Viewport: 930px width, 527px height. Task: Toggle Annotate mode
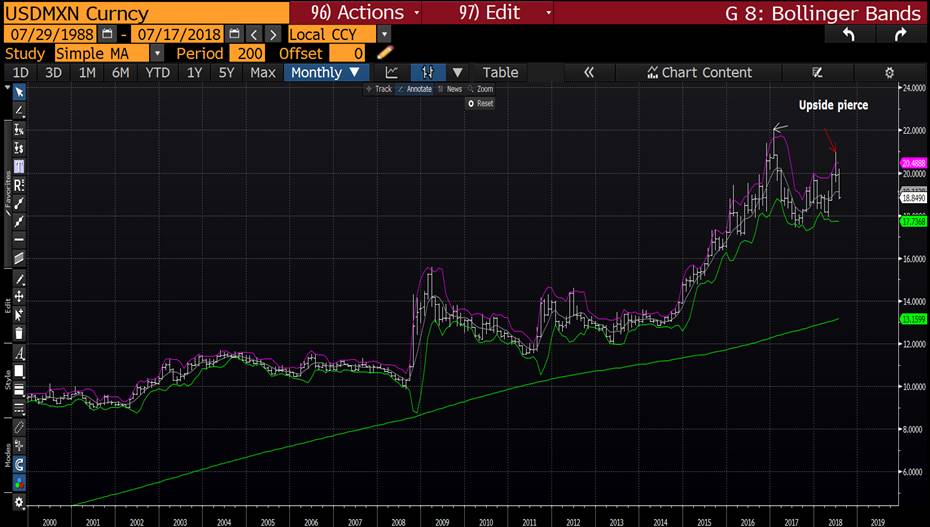[415, 89]
